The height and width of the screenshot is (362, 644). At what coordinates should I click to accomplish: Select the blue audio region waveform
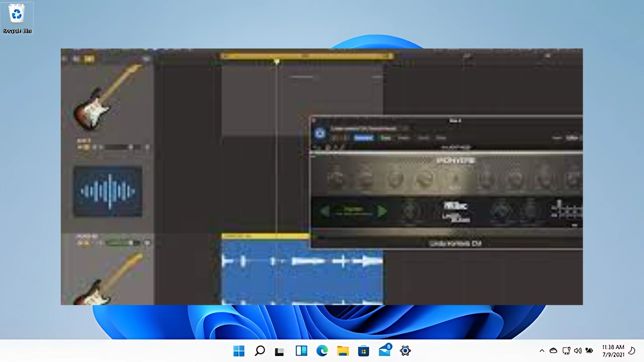[x=302, y=271]
